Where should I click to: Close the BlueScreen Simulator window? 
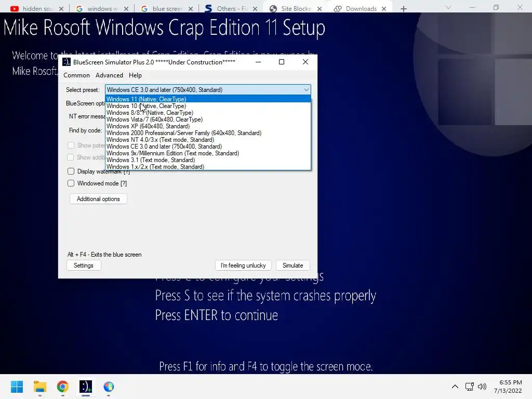[305, 62]
